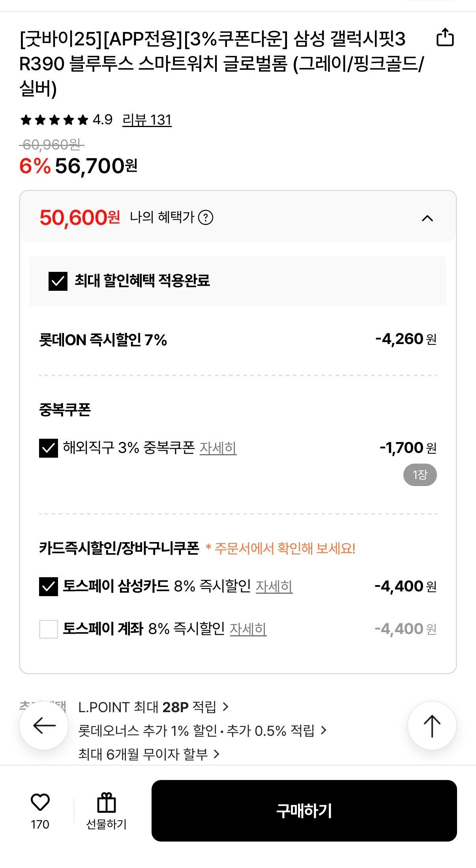Tap the back arrow floating button
The height and width of the screenshot is (868, 476).
(44, 725)
